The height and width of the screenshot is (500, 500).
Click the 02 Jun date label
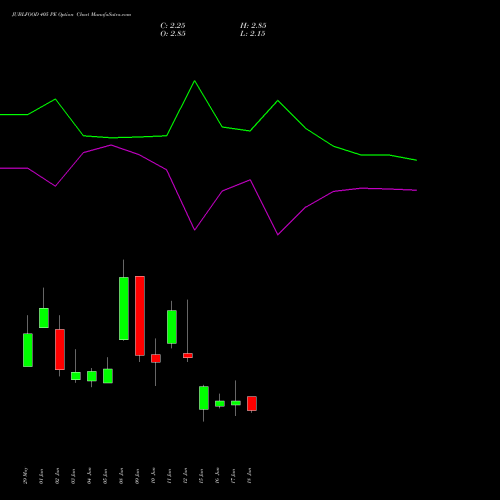coord(58,476)
